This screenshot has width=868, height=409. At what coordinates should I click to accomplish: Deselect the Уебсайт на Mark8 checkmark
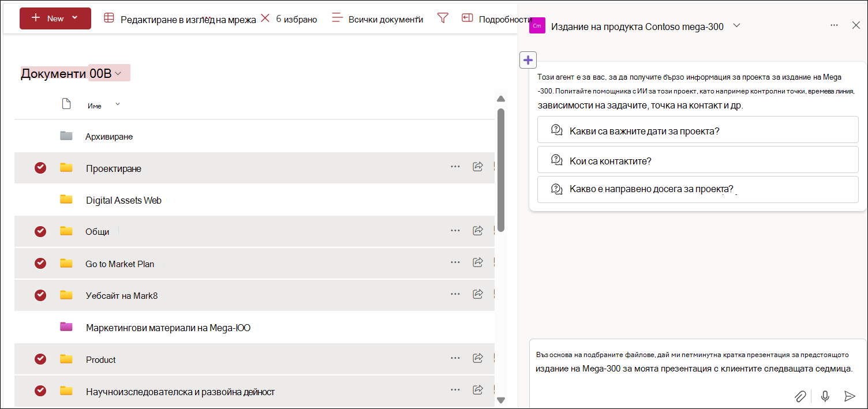[40, 295]
